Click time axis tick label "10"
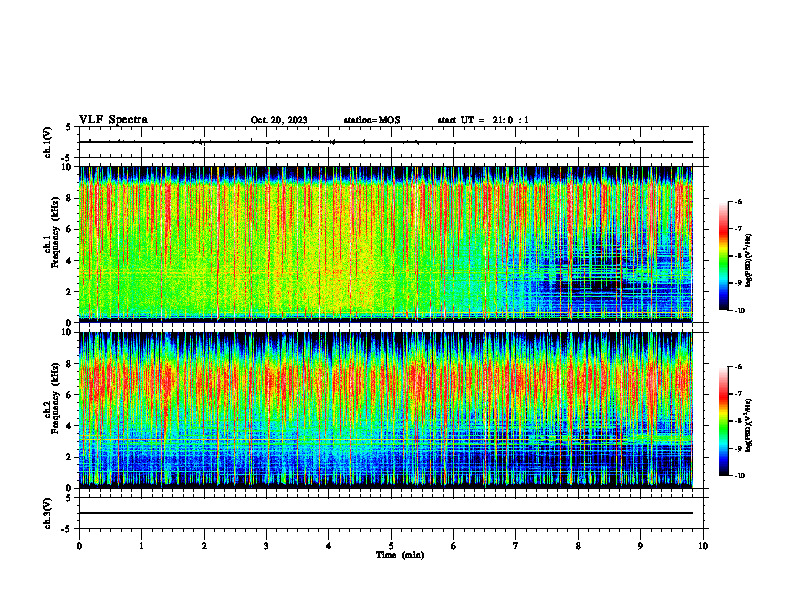This screenshot has width=792, height=612. (703, 546)
